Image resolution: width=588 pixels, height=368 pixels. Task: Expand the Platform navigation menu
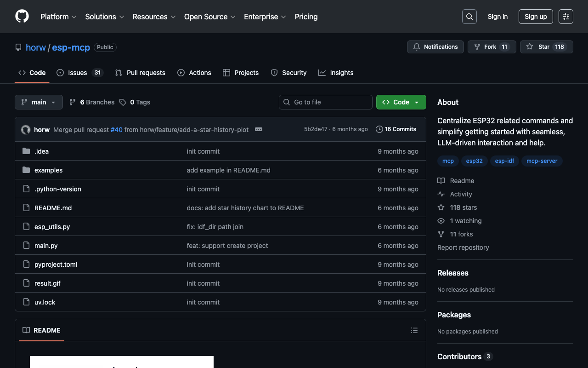coord(58,17)
